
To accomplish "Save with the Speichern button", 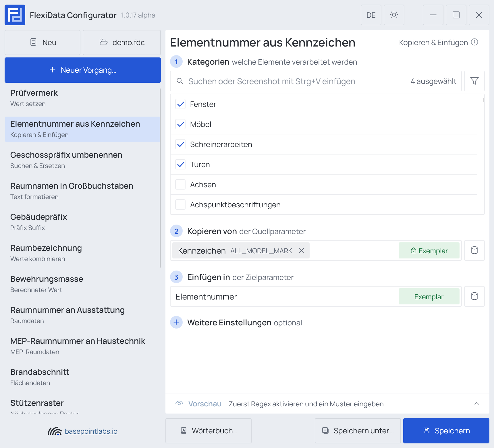I will click(446, 431).
